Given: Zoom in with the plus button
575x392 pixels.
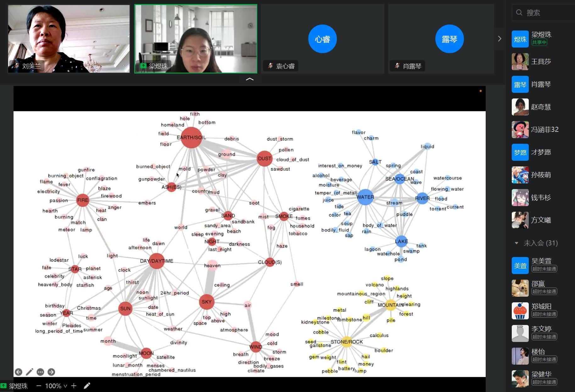Looking at the screenshot, I should [x=74, y=386].
